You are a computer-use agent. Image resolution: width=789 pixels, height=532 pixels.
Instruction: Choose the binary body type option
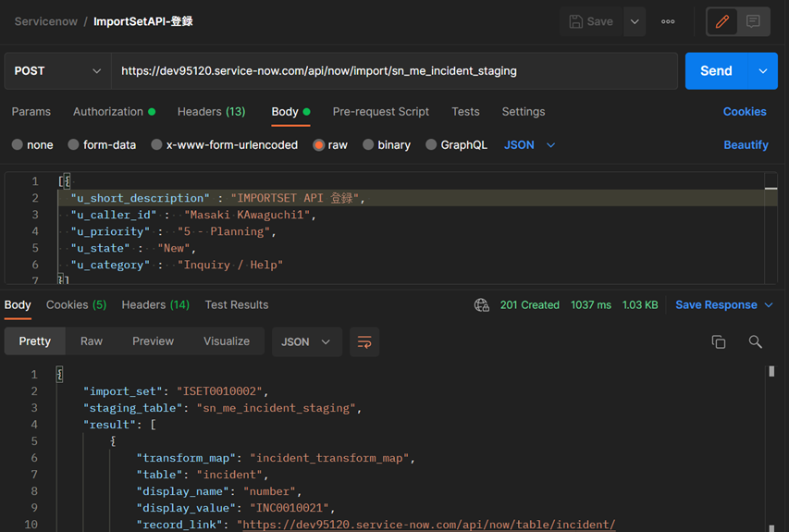click(368, 144)
